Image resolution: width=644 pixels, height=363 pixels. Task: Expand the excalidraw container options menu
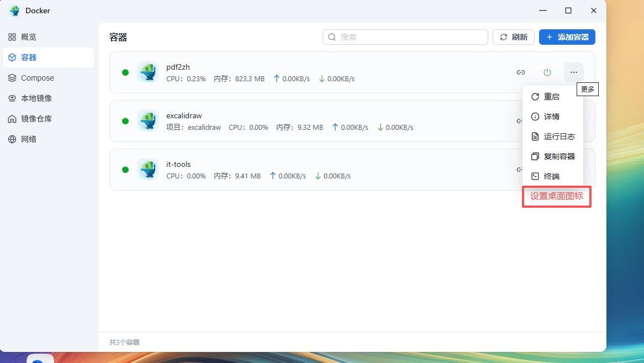573,120
